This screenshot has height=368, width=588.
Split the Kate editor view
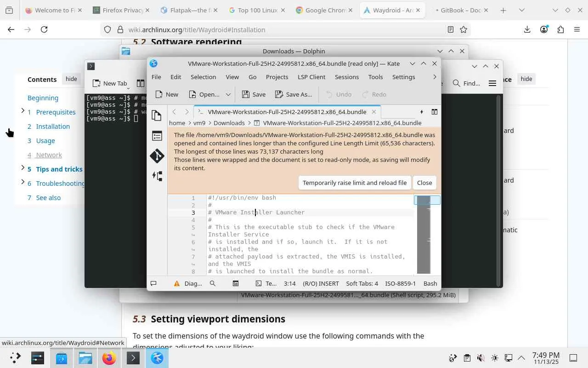(x=434, y=112)
